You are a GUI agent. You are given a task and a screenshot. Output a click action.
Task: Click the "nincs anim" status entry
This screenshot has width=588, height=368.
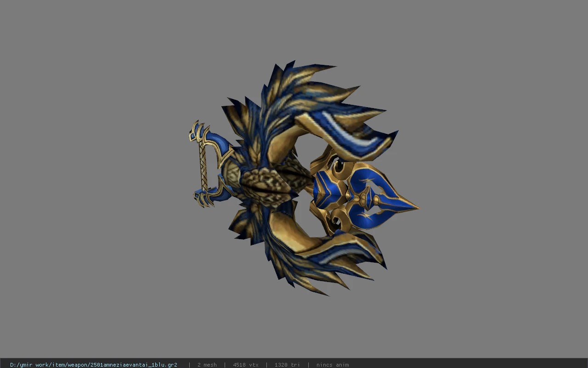coord(333,365)
